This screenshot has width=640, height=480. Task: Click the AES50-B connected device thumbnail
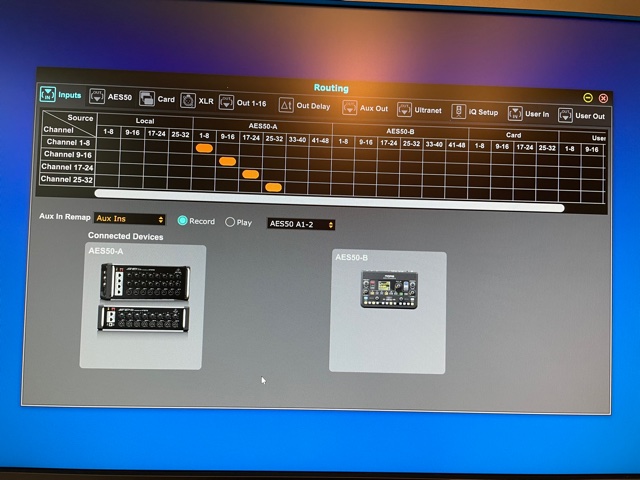tap(389, 289)
